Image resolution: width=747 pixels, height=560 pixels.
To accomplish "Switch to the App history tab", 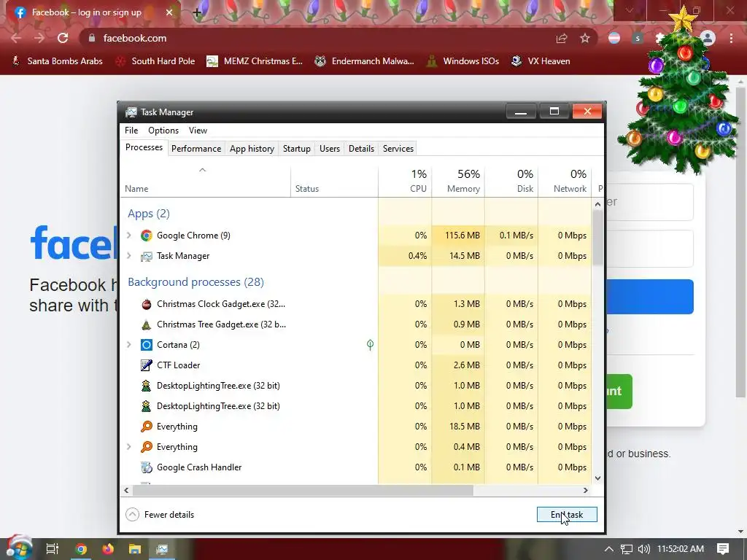I will (252, 149).
